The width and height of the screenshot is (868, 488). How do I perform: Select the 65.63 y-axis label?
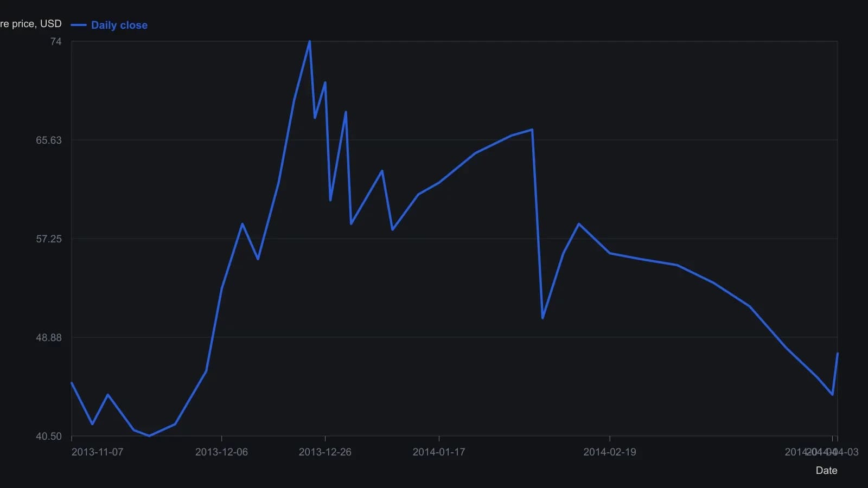[49, 140]
